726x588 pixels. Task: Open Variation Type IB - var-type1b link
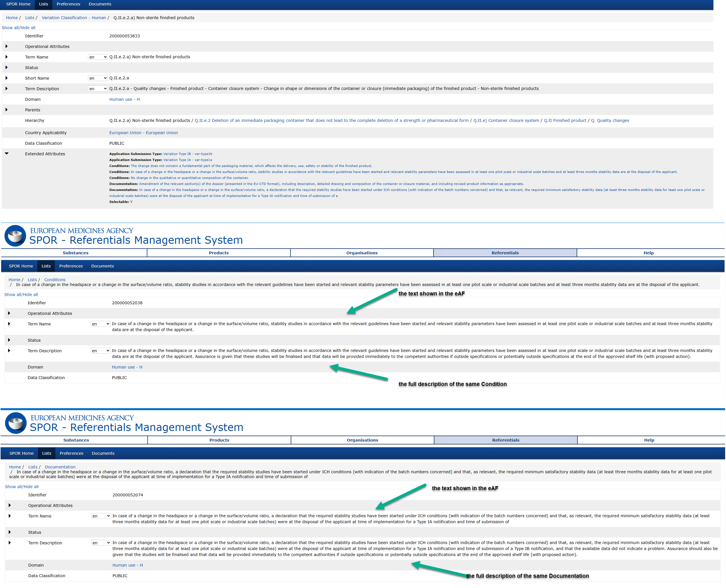(x=188, y=154)
